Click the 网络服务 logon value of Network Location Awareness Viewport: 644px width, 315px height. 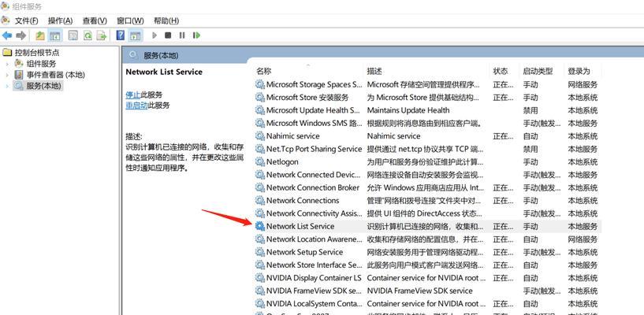point(583,239)
